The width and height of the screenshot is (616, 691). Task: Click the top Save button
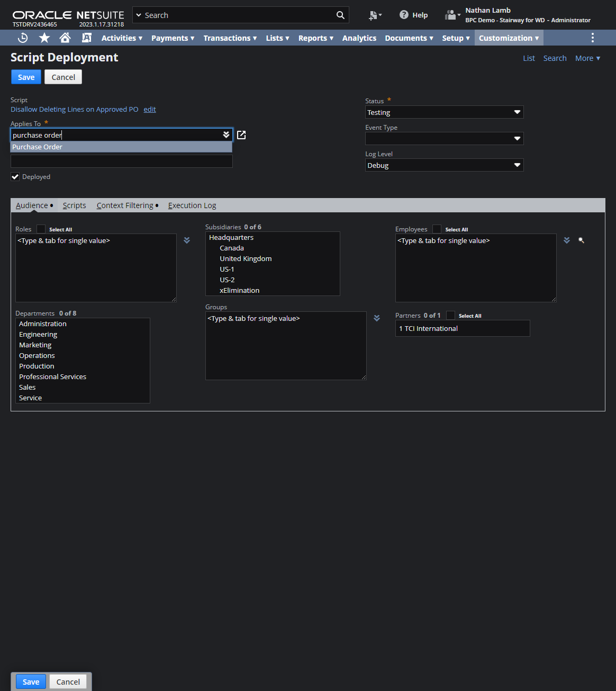[x=26, y=77]
